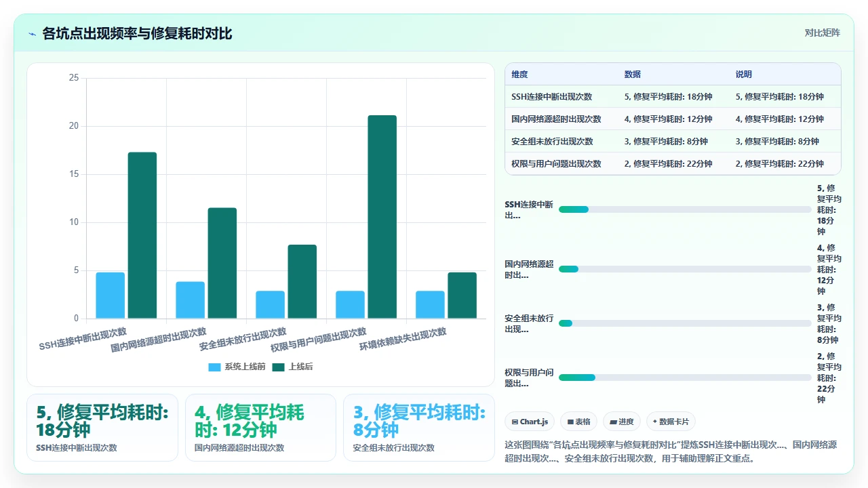Click the 权限与用户问题 progress bar
The height and width of the screenshot is (488, 868).
pos(685,378)
